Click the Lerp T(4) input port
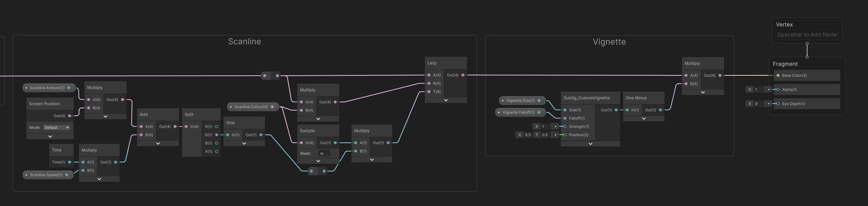This screenshot has height=206, width=868. click(429, 92)
